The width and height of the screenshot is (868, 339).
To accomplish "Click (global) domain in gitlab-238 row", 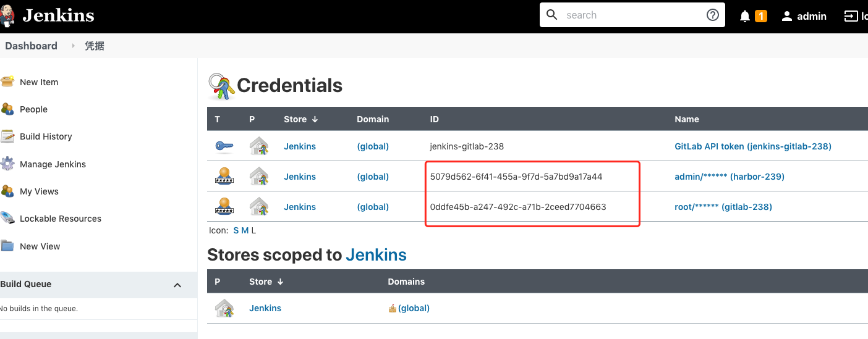I will [373, 207].
